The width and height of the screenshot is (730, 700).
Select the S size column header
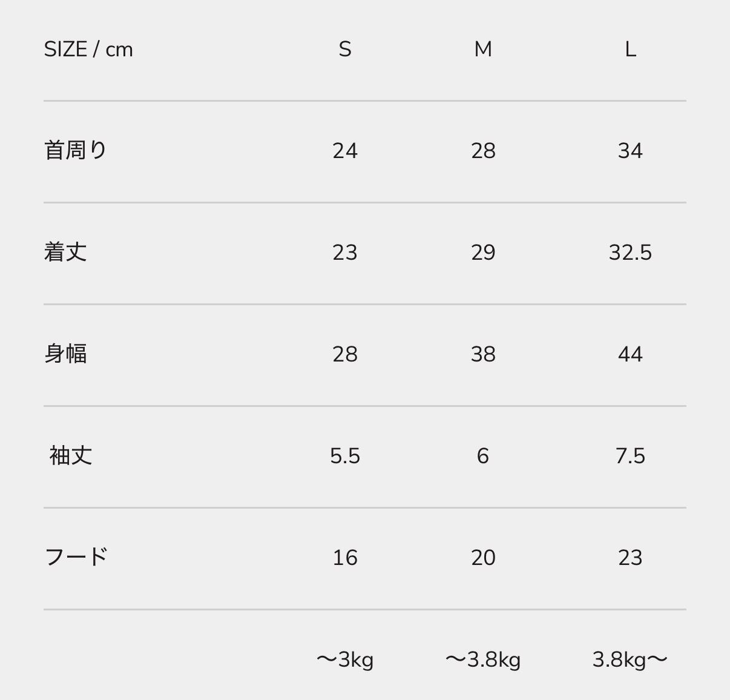point(345,49)
